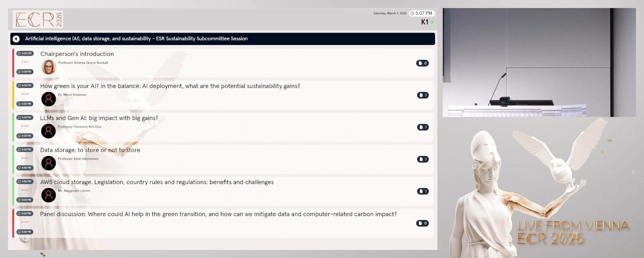Click the live video feed of the podium

pyautogui.click(x=539, y=62)
